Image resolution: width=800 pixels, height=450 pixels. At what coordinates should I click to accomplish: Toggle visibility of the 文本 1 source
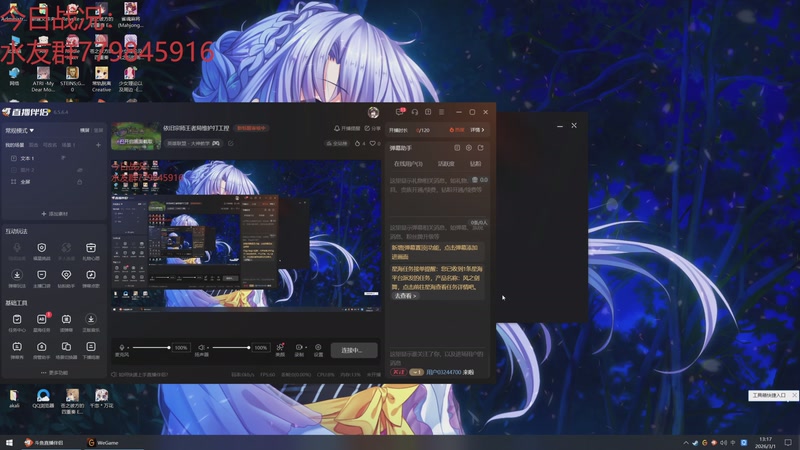[x=64, y=158]
